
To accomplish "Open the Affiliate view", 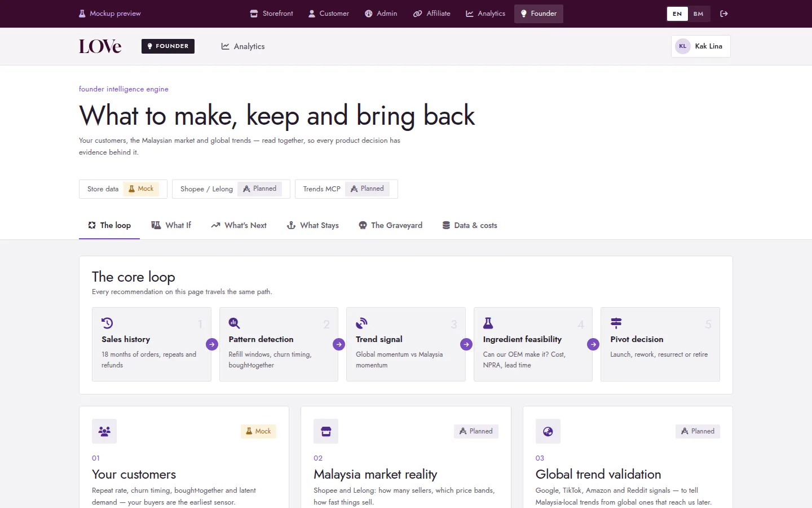I will point(432,14).
